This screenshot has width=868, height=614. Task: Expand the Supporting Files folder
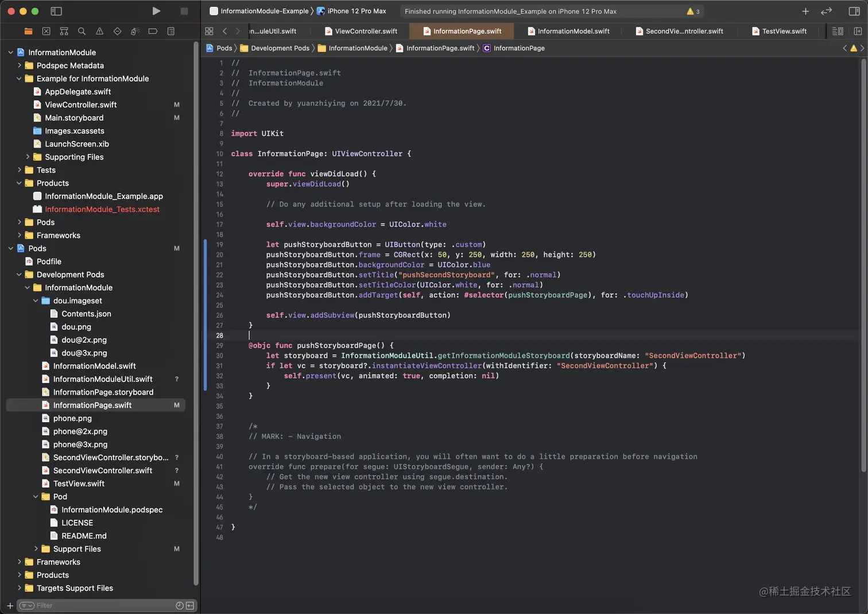tap(27, 157)
